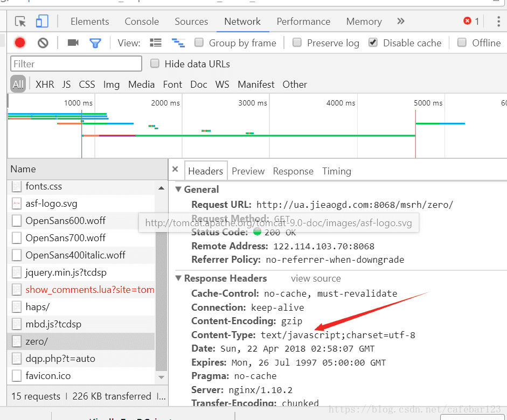Screen dimensions: 507x420
Task: Use large request rows view icon
Action: [156, 43]
